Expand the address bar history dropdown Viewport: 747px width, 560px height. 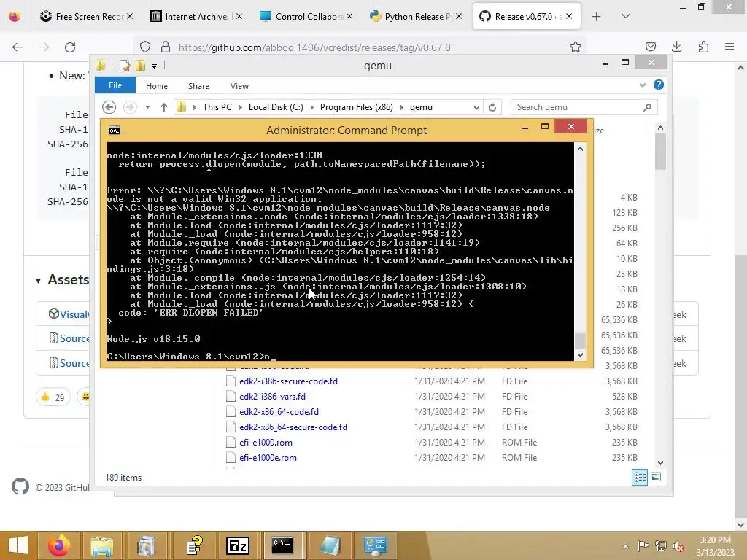pos(476,108)
